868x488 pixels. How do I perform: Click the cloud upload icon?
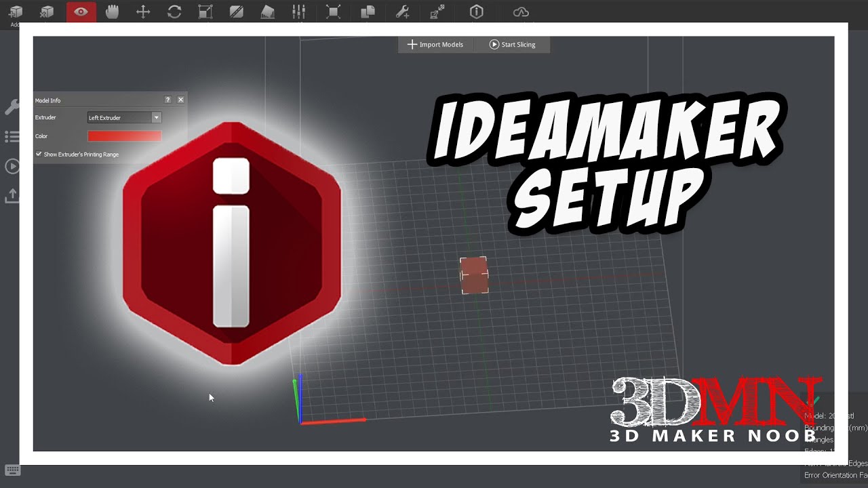[521, 12]
